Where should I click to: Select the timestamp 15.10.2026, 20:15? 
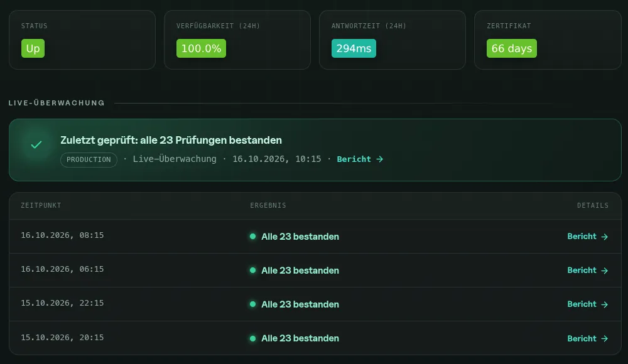[62, 338]
